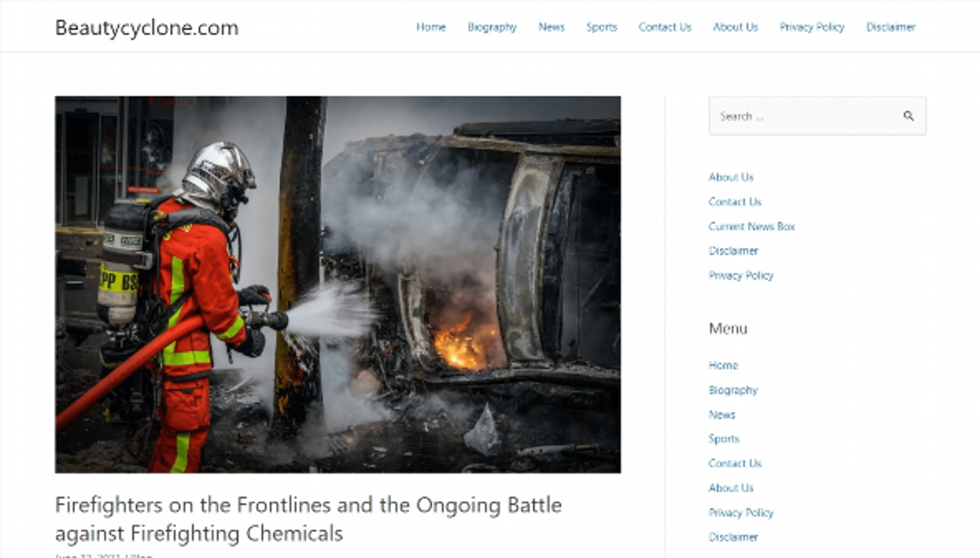980x558 pixels.
Task: Select Biography under the sidebar Menu
Action: tap(733, 390)
